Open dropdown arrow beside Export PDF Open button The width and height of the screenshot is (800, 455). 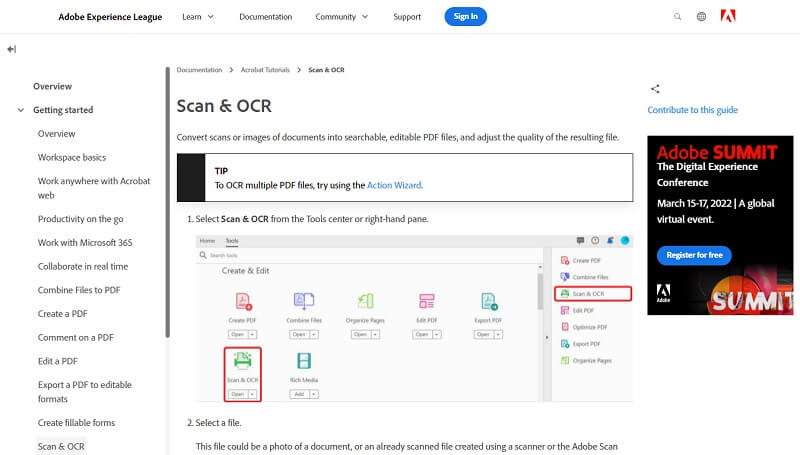pyautogui.click(x=498, y=335)
